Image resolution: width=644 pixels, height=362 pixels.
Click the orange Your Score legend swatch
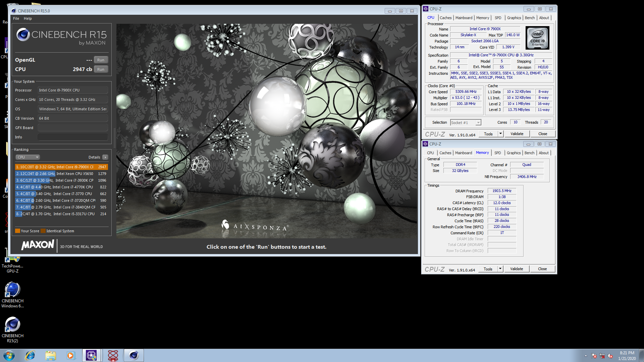point(17,231)
